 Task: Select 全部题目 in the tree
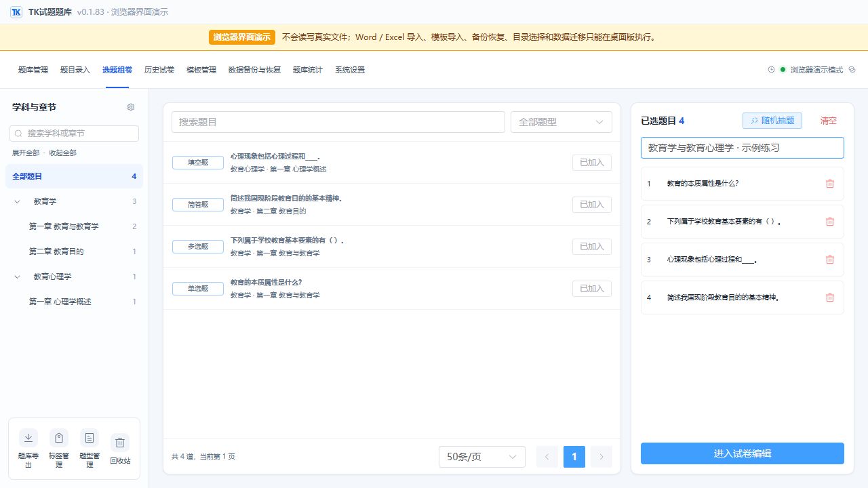click(75, 176)
